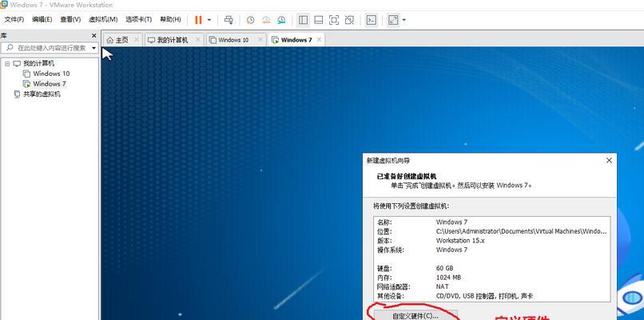Switch to Unity mode from the toolbar

point(349,20)
